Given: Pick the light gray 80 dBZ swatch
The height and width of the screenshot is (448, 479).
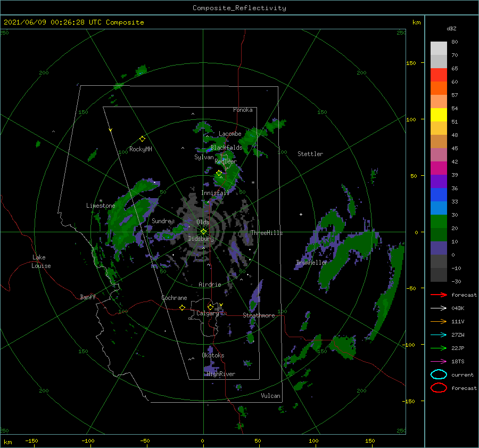Looking at the screenshot, I should (439, 48).
